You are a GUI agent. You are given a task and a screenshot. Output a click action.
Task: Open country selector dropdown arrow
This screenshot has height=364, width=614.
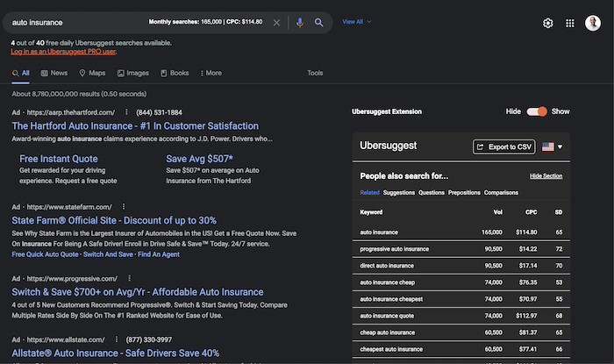coord(560,146)
